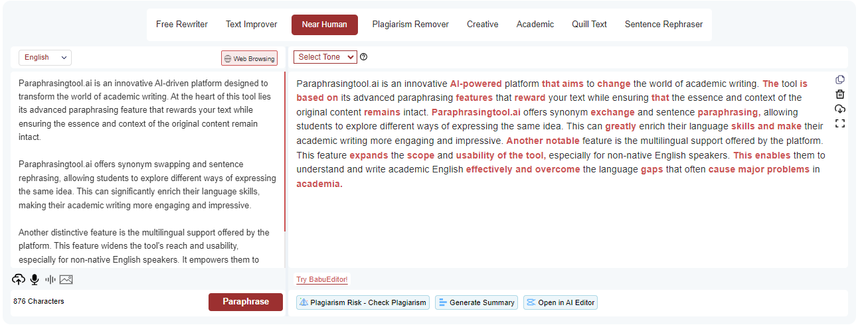Click the red Paraphrase button
Image resolution: width=868 pixels, height=325 pixels.
coord(246,302)
